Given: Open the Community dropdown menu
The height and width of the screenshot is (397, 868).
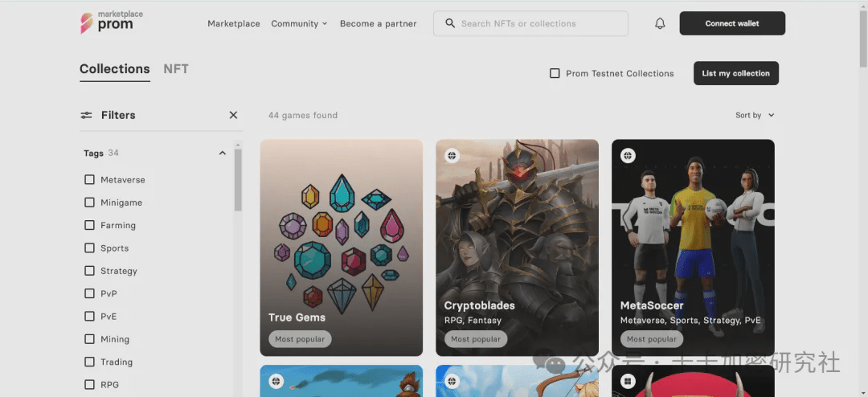Looking at the screenshot, I should tap(299, 23).
